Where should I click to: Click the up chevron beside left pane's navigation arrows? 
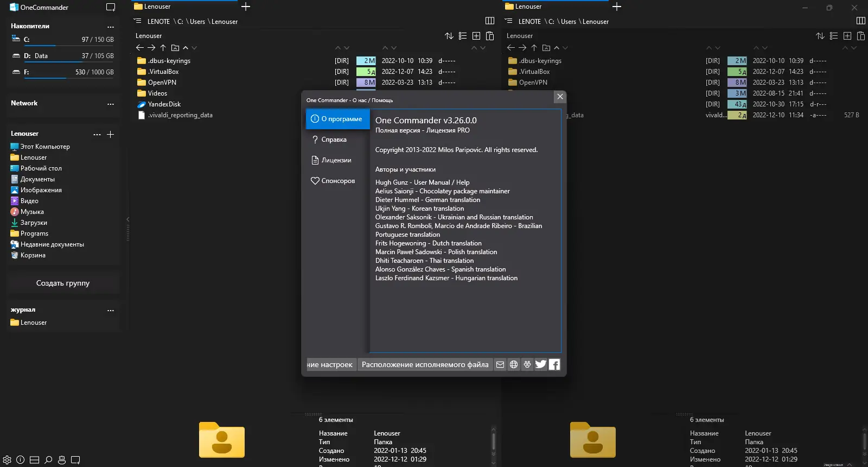pyautogui.click(x=186, y=48)
